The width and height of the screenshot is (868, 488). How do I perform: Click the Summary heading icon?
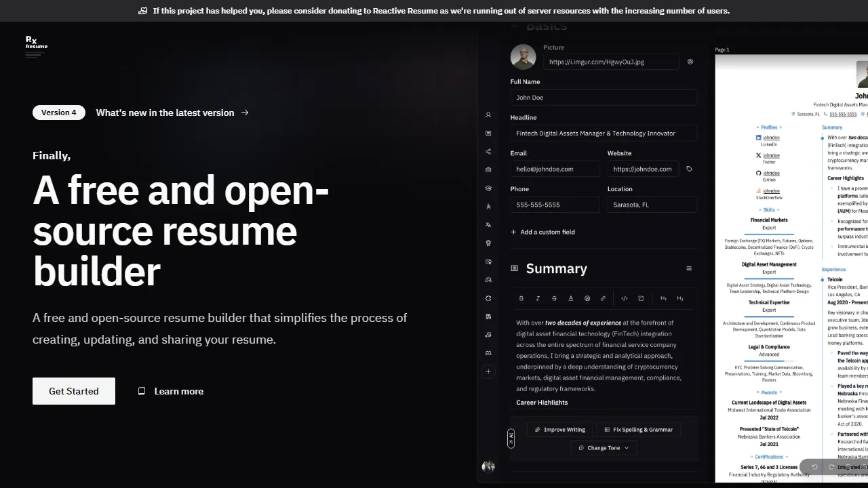(514, 268)
